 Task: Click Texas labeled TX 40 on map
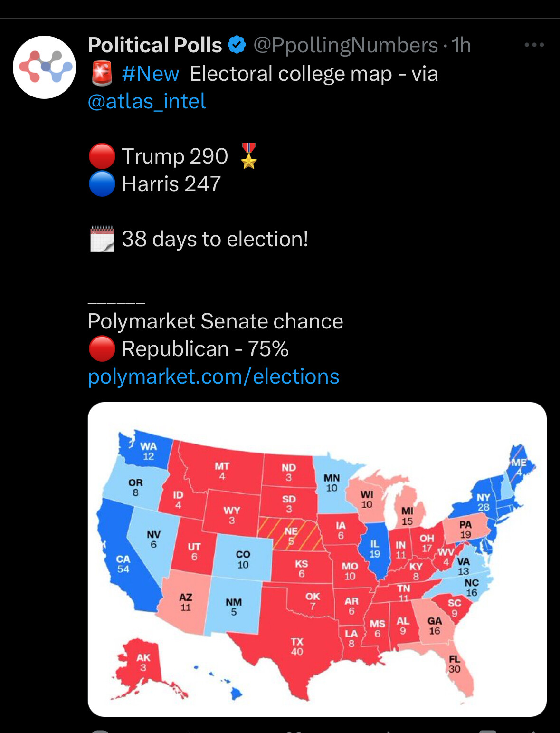(x=297, y=646)
